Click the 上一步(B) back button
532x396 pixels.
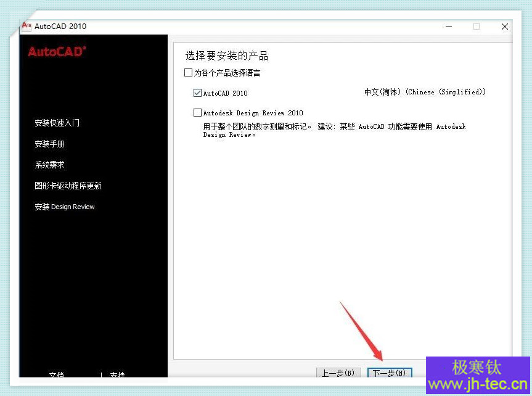(x=338, y=373)
